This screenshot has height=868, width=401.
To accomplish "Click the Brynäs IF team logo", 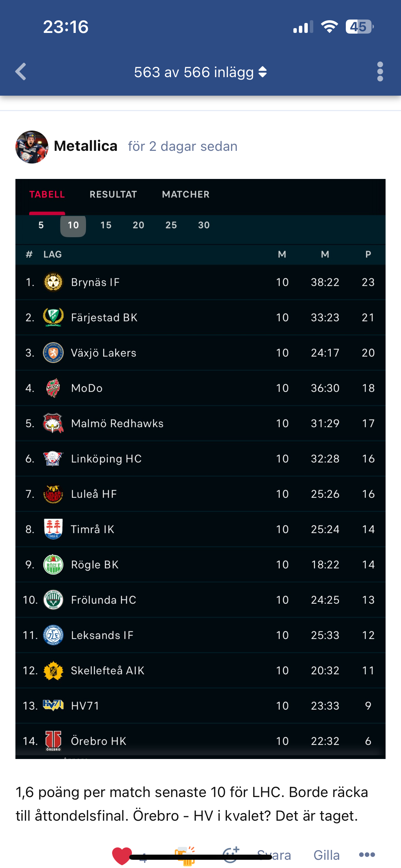I will 53,282.
